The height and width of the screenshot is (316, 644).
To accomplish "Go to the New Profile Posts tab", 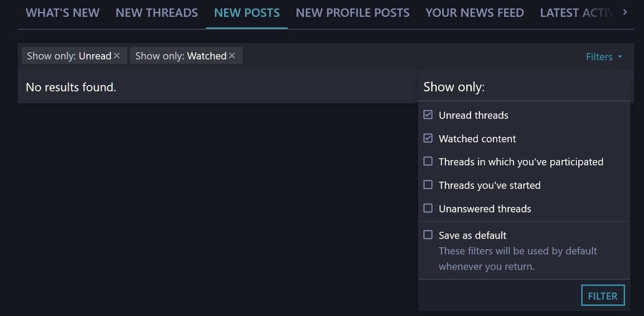I will click(x=353, y=13).
